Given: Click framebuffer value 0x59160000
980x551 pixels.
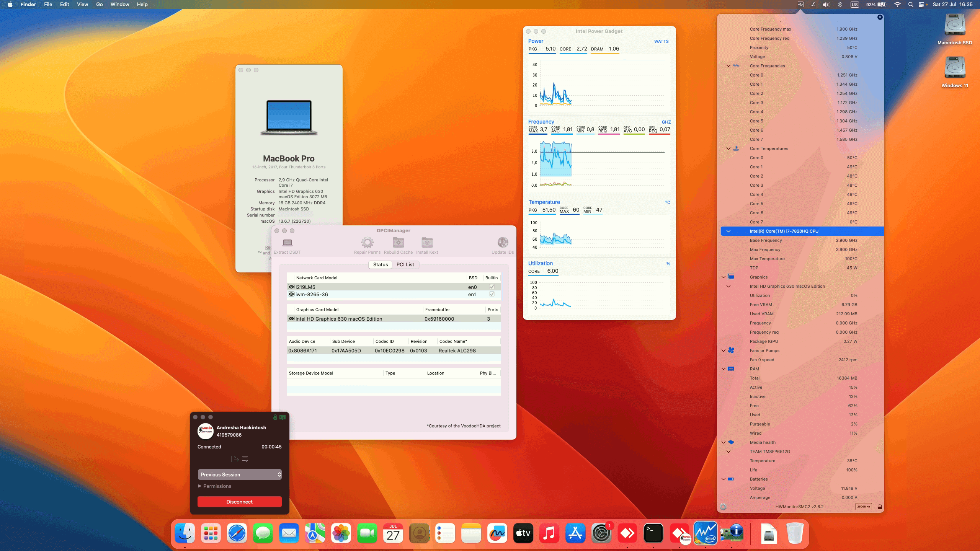Looking at the screenshot, I should click(x=439, y=319).
